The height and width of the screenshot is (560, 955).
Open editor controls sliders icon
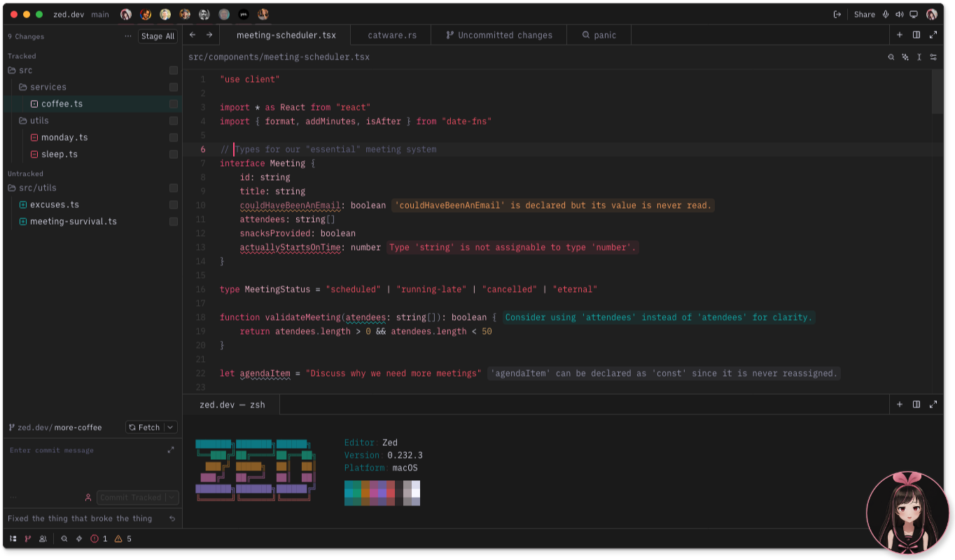(x=933, y=57)
